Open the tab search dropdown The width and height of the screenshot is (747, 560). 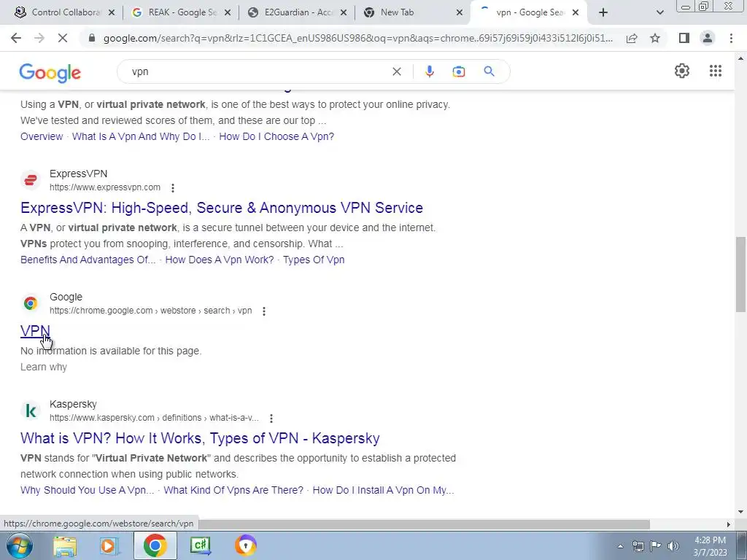pos(659,12)
